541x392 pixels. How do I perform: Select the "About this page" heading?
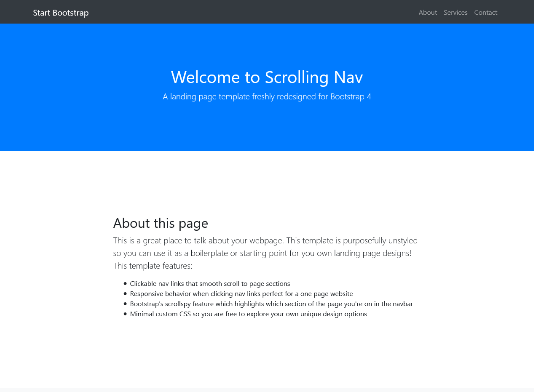[x=161, y=223]
